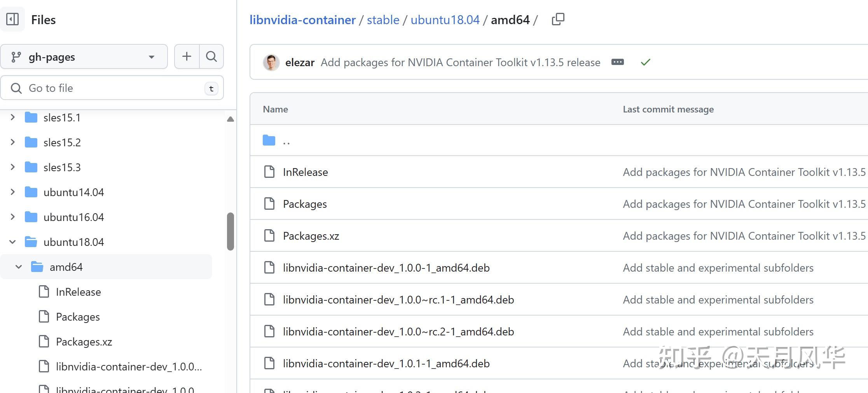This screenshot has width=868, height=393.
Task: Click the Go to file search box
Action: tap(112, 88)
